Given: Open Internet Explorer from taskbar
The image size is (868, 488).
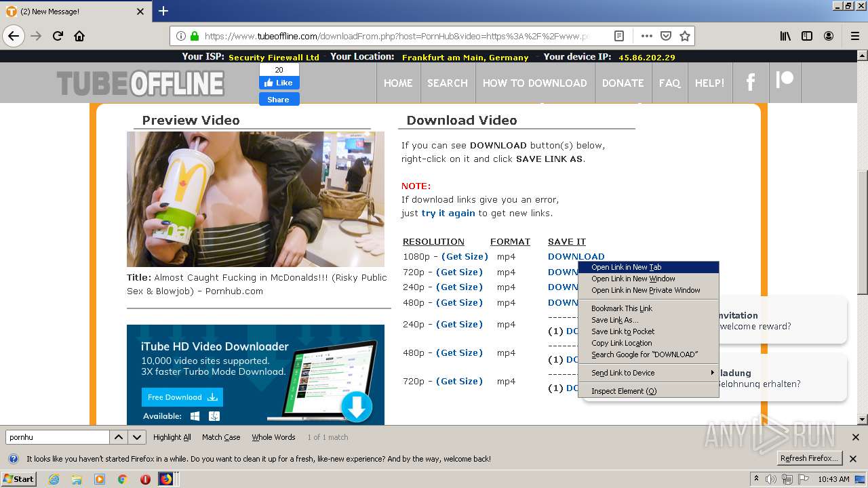Looking at the screenshot, I should pyautogui.click(x=54, y=479).
